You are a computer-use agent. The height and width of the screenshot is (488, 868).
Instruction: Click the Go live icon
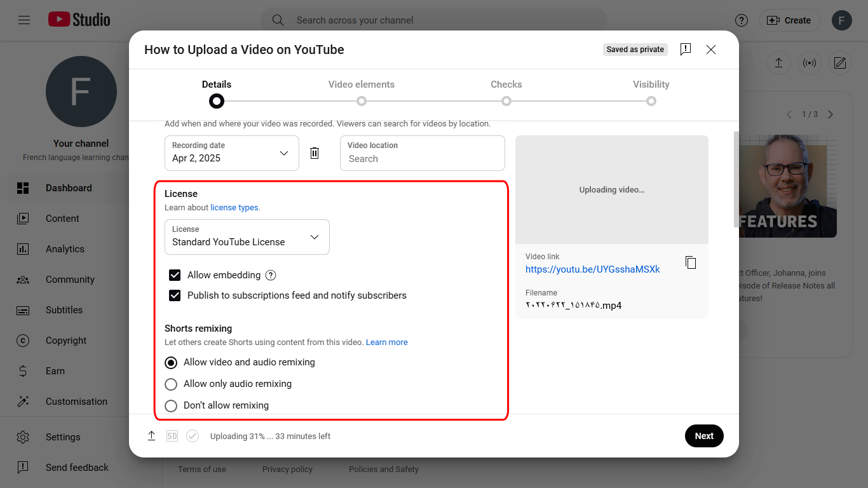809,63
